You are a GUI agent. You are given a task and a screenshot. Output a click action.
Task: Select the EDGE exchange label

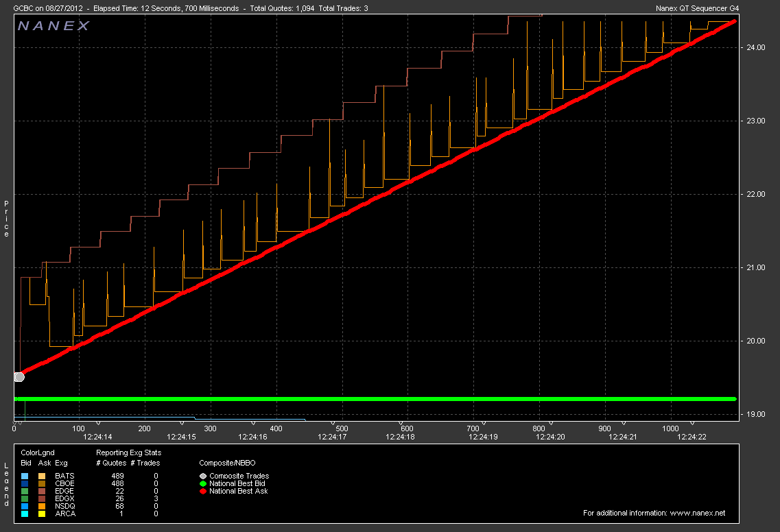pyautogui.click(x=64, y=492)
